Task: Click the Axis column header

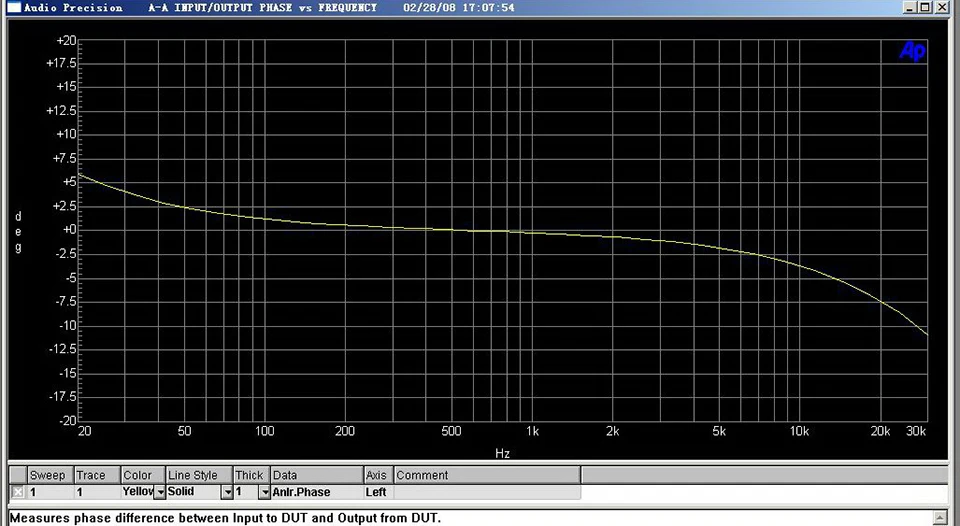Action: point(379,475)
